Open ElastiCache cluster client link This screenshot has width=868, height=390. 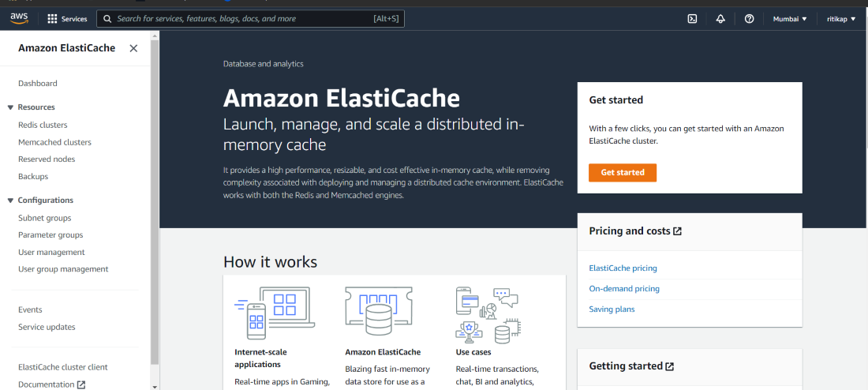(x=63, y=367)
